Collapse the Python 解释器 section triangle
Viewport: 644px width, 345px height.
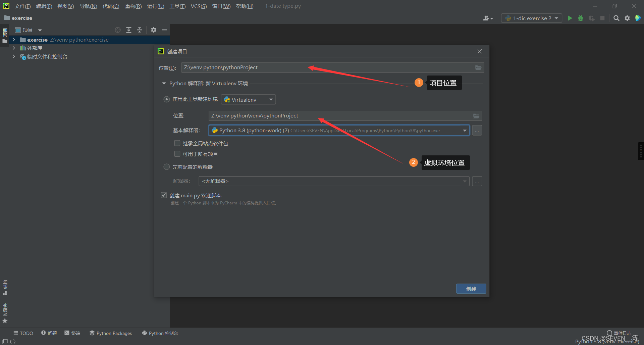point(164,83)
